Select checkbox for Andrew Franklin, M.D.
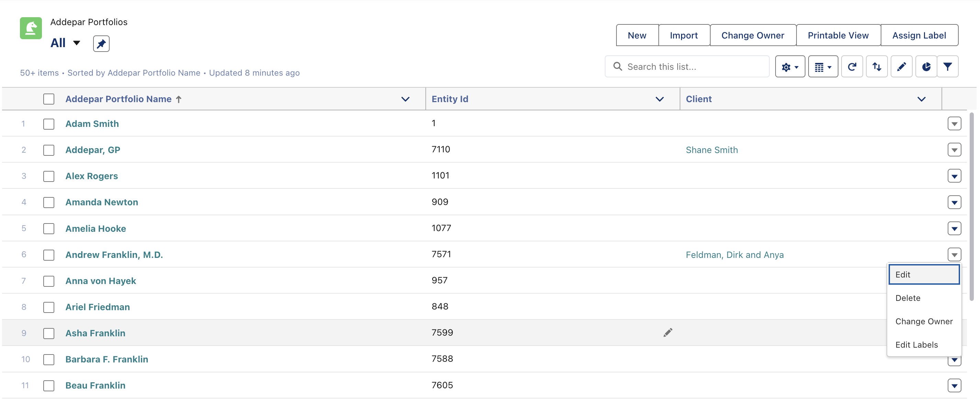Screen dimensions: 980x403 (x=49, y=255)
